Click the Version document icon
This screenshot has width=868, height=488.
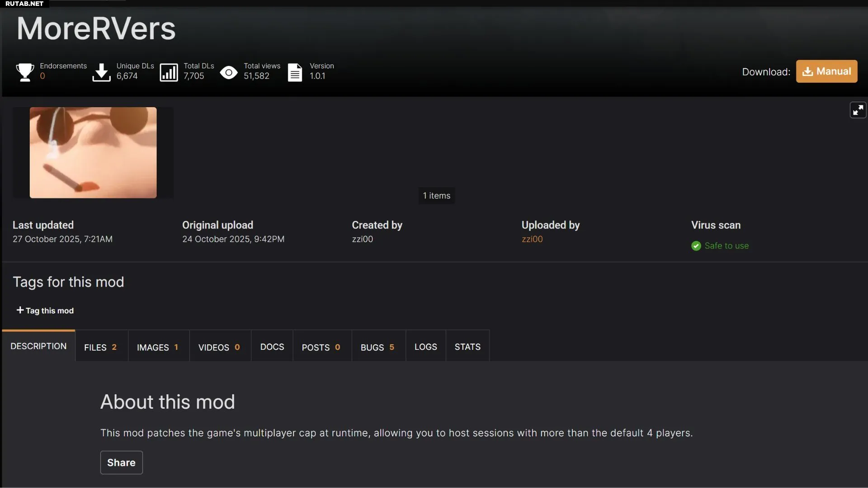[295, 72]
